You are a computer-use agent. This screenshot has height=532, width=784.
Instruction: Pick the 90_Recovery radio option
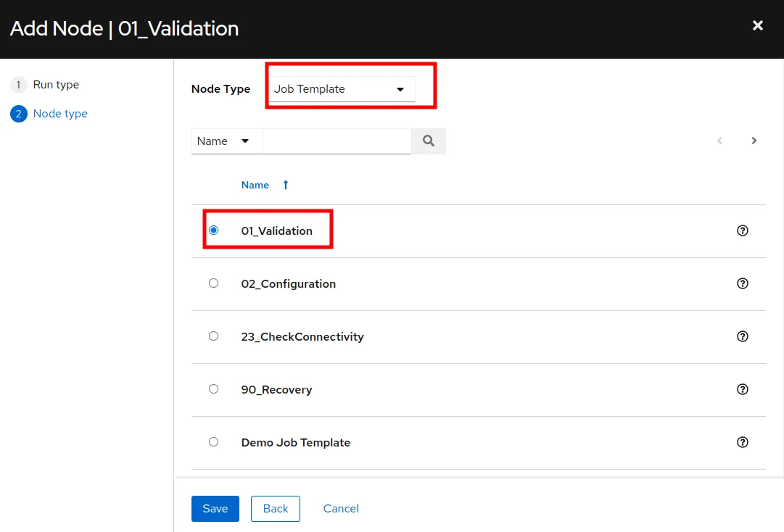pos(213,389)
